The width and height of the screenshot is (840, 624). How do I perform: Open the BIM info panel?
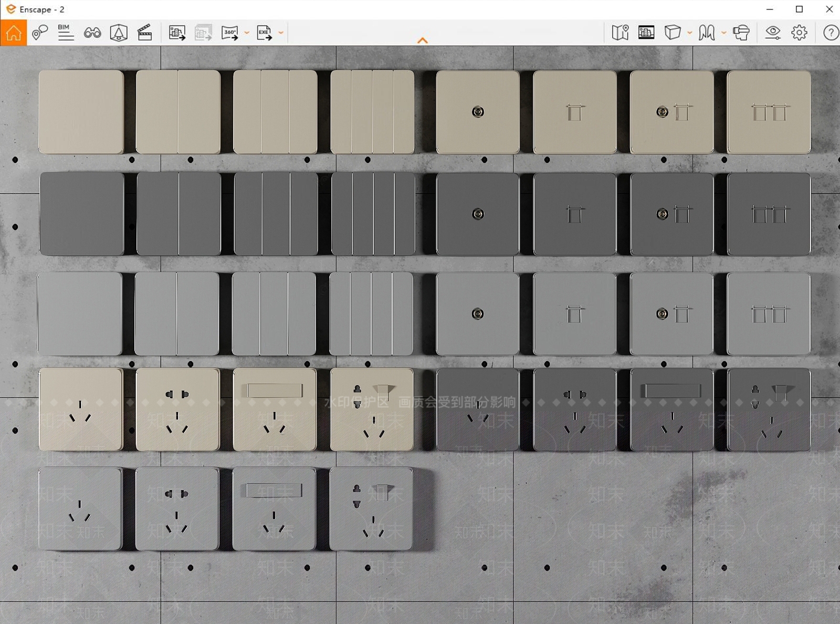pyautogui.click(x=66, y=33)
